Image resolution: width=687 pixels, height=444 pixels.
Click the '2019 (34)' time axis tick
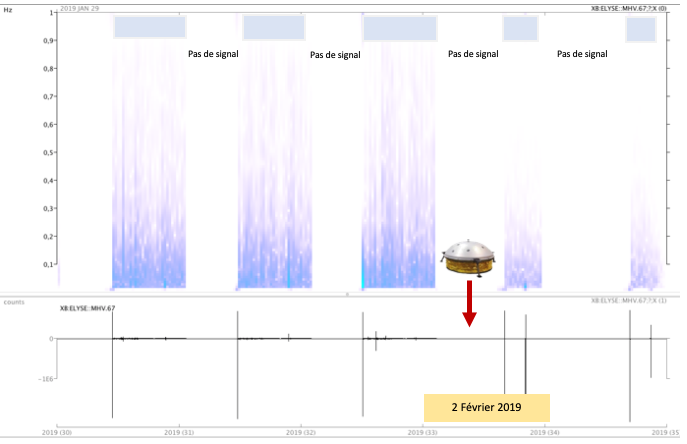(x=545, y=433)
